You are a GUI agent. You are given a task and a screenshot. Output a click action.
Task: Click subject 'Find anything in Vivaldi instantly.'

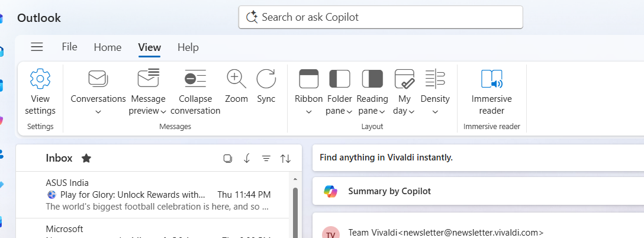click(386, 157)
